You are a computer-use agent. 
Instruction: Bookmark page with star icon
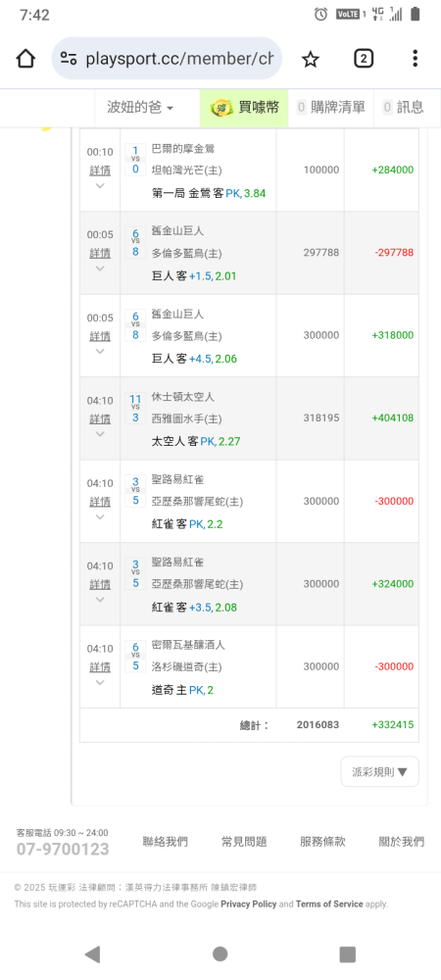point(311,60)
